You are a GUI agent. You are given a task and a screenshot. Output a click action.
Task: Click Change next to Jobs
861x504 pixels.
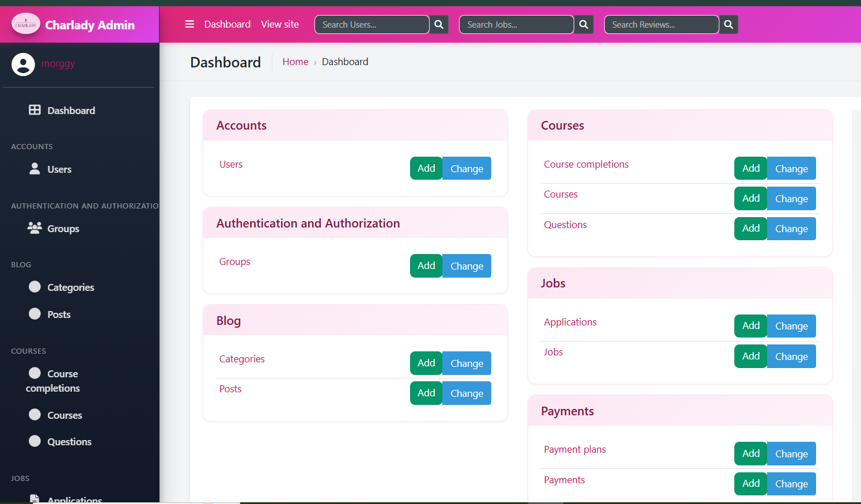click(x=791, y=356)
